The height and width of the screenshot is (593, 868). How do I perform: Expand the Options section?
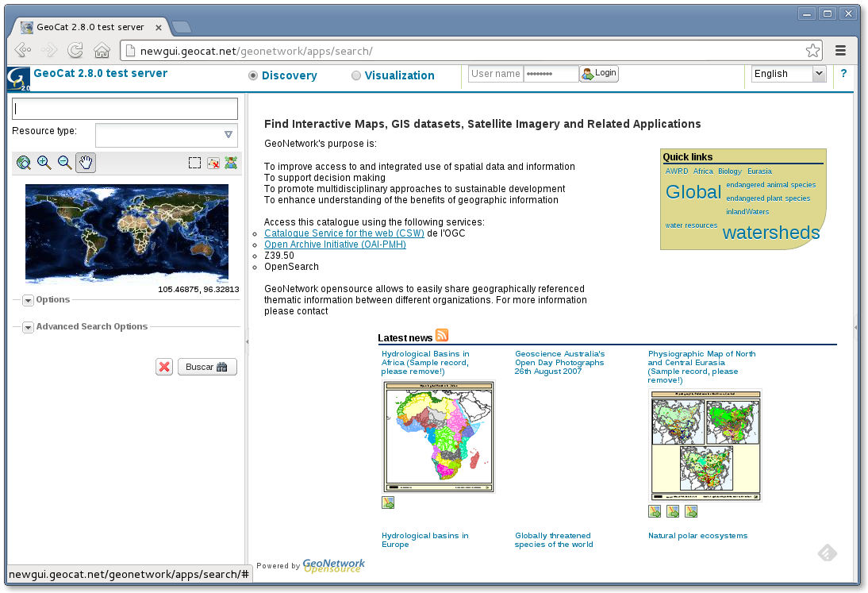click(28, 300)
